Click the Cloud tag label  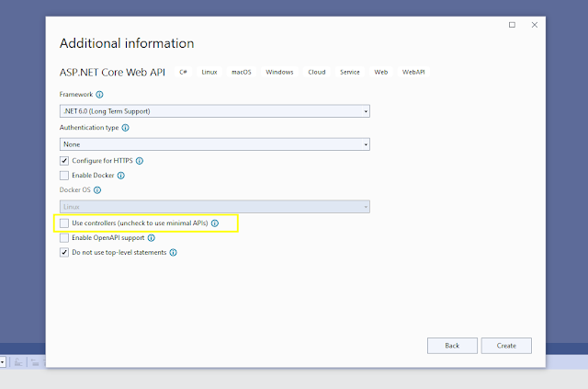(316, 72)
